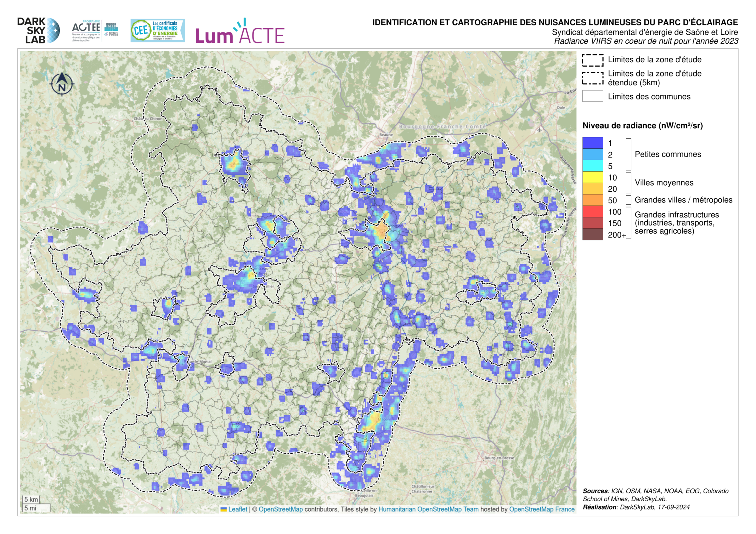The image size is (756, 534).
Task: Open the Leaflet link
Action: pos(237,509)
